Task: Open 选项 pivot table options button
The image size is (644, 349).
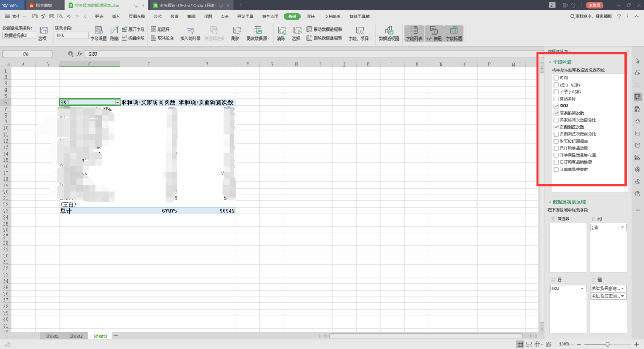Action: tap(44, 34)
